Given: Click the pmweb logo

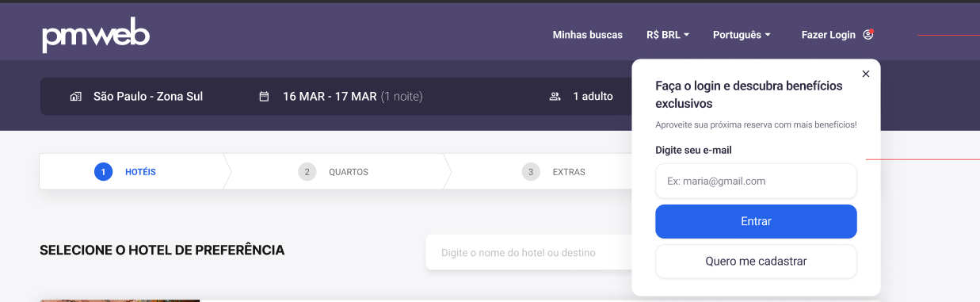Looking at the screenshot, I should 96,35.
